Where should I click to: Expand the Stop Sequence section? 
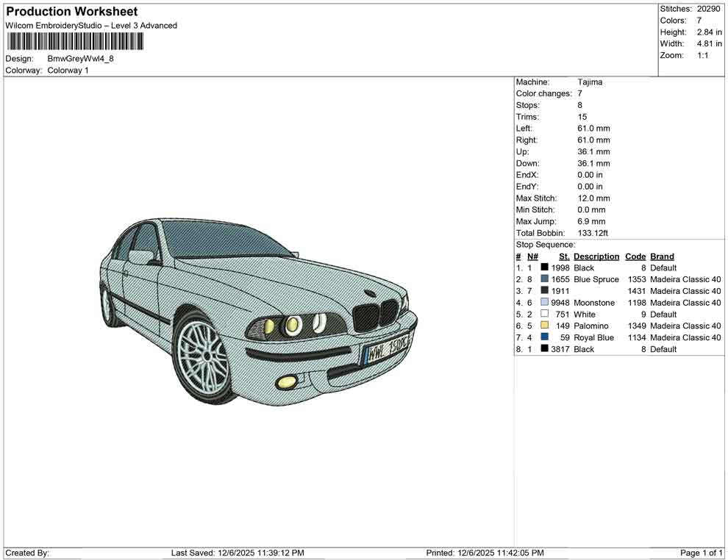pos(545,244)
